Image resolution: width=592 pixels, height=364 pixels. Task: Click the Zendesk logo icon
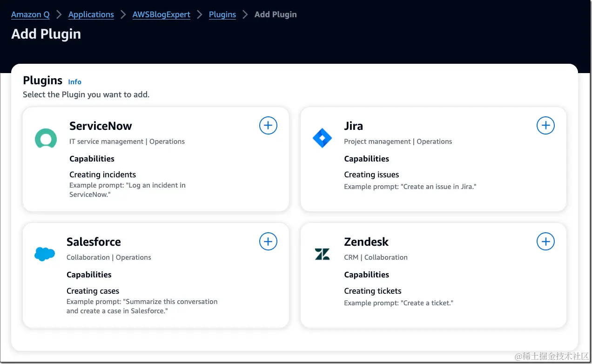point(322,254)
